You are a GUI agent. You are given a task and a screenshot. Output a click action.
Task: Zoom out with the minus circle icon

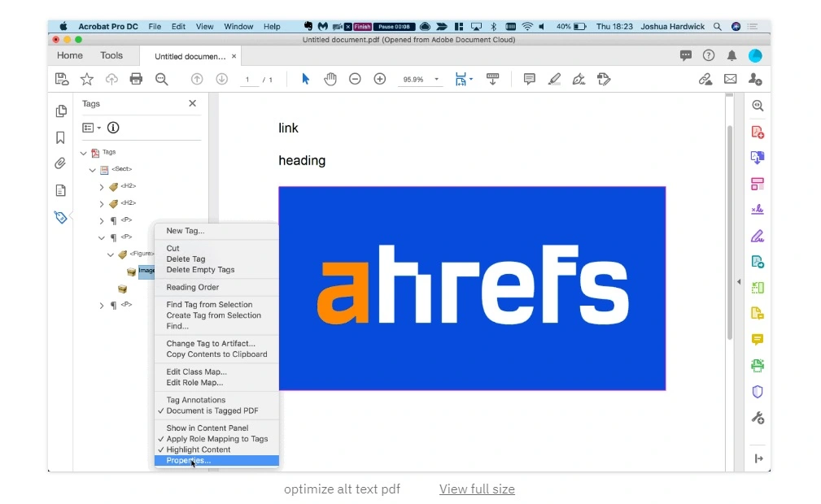355,79
